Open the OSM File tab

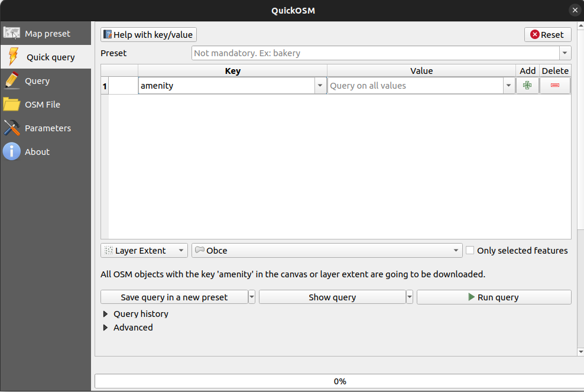coord(46,104)
